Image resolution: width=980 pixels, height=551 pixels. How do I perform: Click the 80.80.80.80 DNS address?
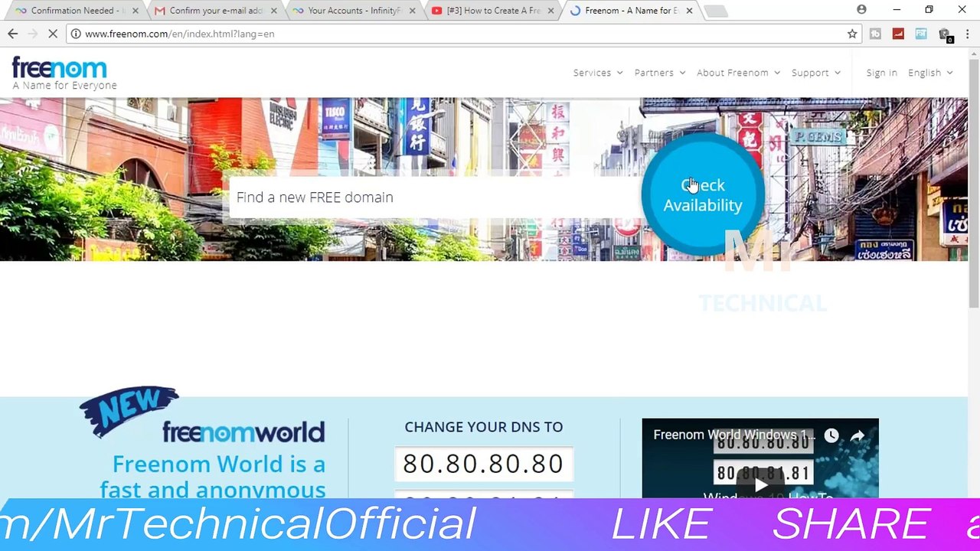(x=483, y=464)
